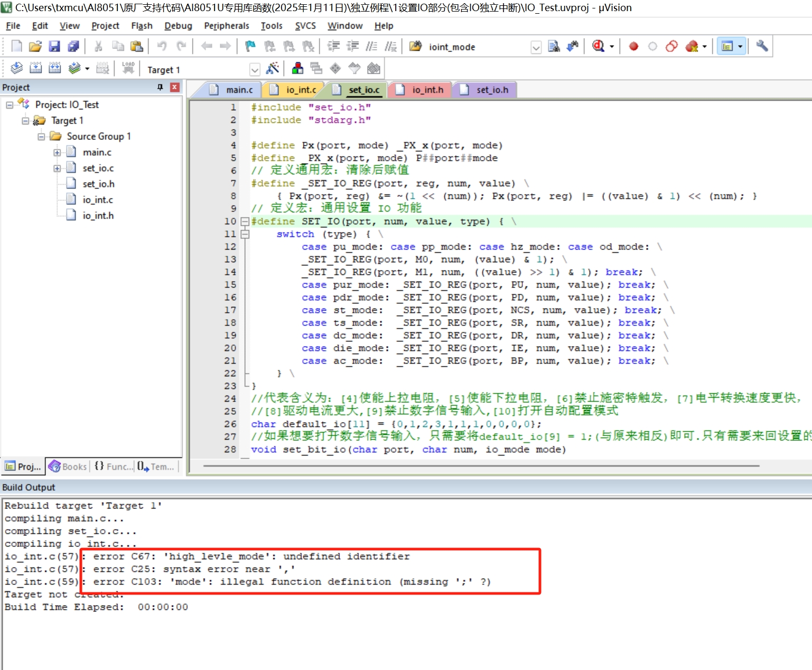Select io_int.h in the project tree
812x670 pixels.
click(x=98, y=215)
